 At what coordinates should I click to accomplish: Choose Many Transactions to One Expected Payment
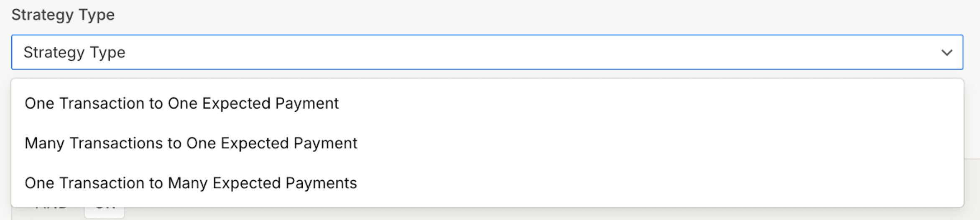point(191,143)
